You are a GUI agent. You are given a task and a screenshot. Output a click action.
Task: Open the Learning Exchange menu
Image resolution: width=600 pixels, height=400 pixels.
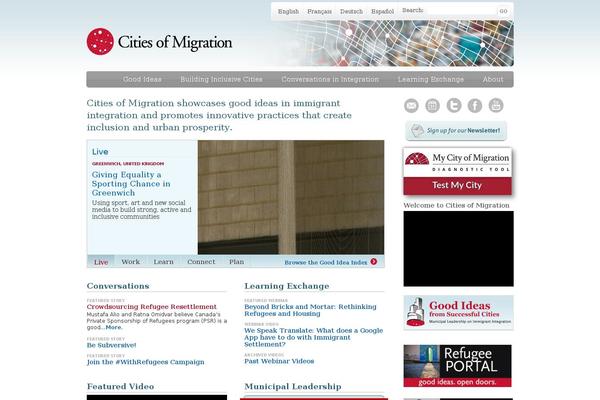(x=430, y=79)
